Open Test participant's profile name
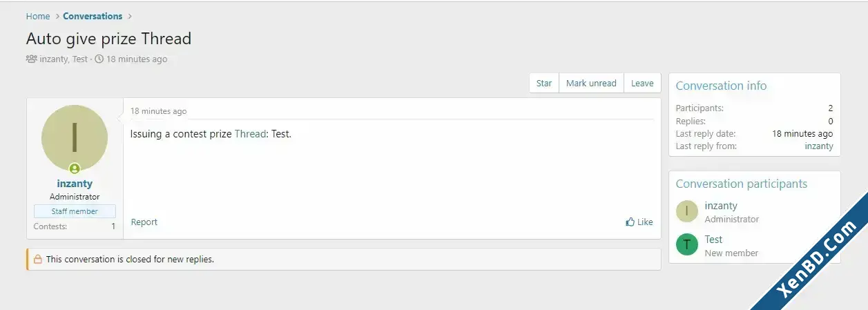The image size is (868, 310). (713, 240)
